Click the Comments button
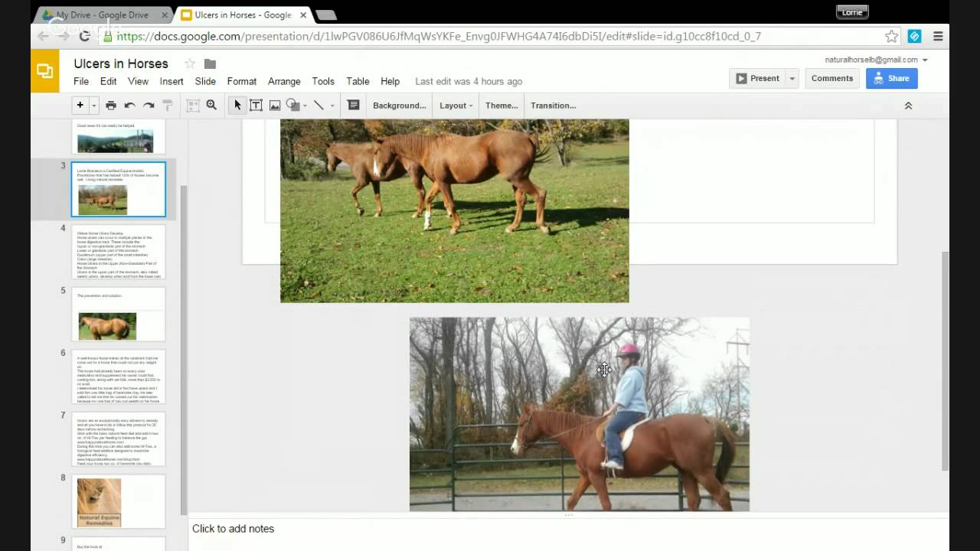 click(832, 78)
